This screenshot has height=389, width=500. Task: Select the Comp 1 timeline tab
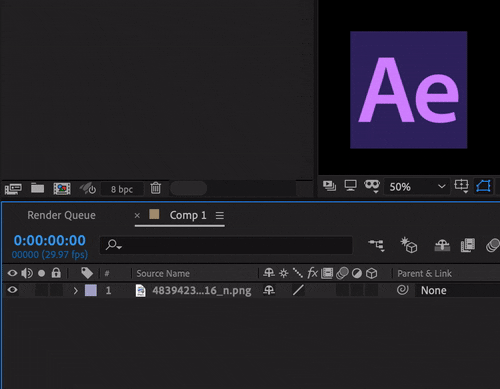(x=188, y=215)
